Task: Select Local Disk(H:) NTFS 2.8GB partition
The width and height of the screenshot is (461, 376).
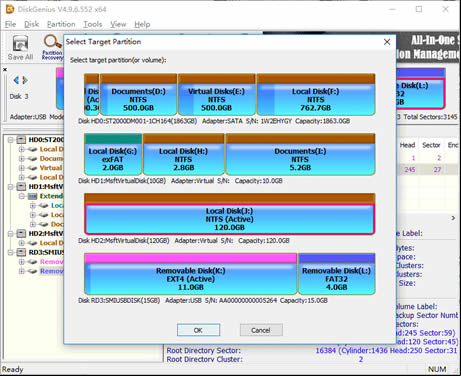Action: point(183,154)
